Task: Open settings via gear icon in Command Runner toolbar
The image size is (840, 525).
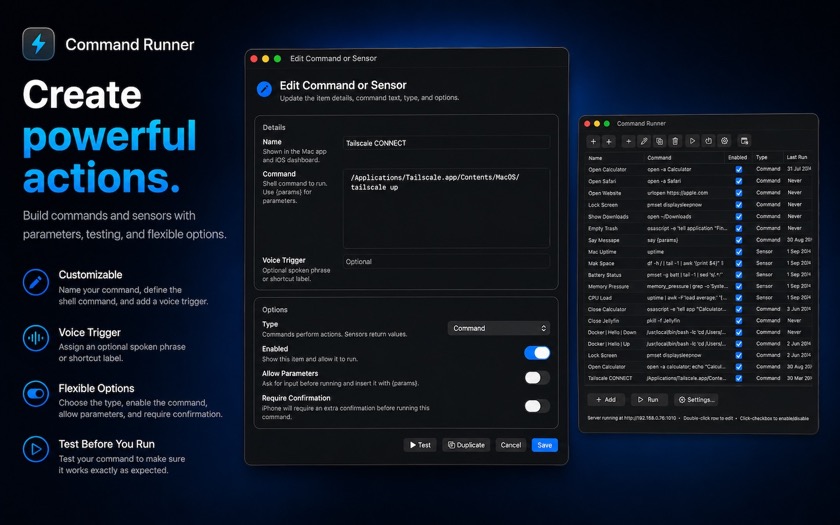Action: click(724, 141)
